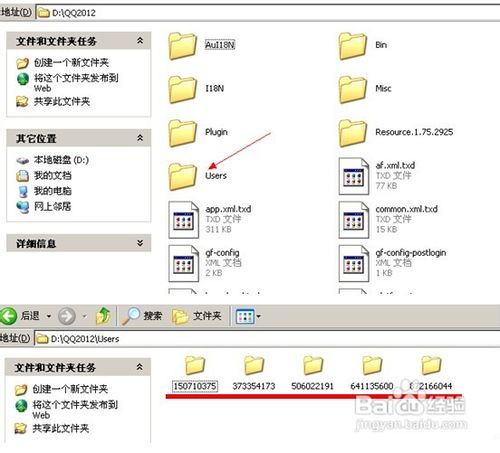The width and height of the screenshot is (500, 453).
Task: Click the green Back arrow icon
Action: coord(8,316)
